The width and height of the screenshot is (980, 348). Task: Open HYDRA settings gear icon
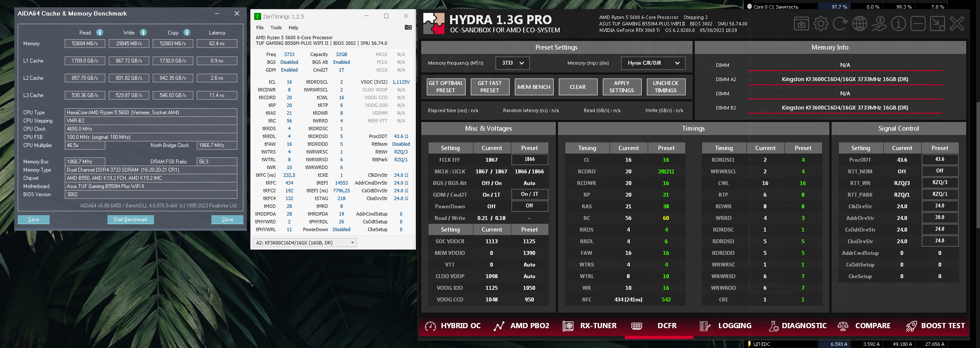(x=821, y=24)
